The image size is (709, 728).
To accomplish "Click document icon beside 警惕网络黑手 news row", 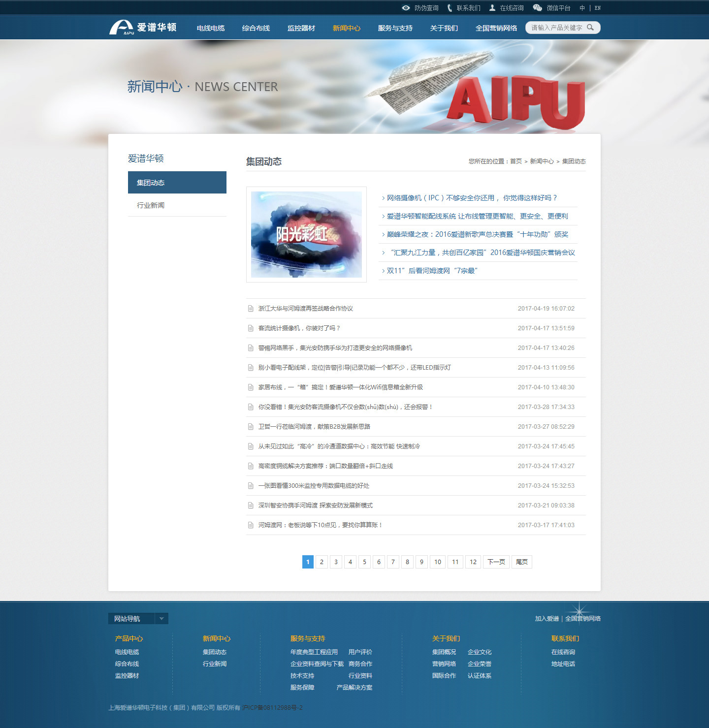I will [251, 348].
